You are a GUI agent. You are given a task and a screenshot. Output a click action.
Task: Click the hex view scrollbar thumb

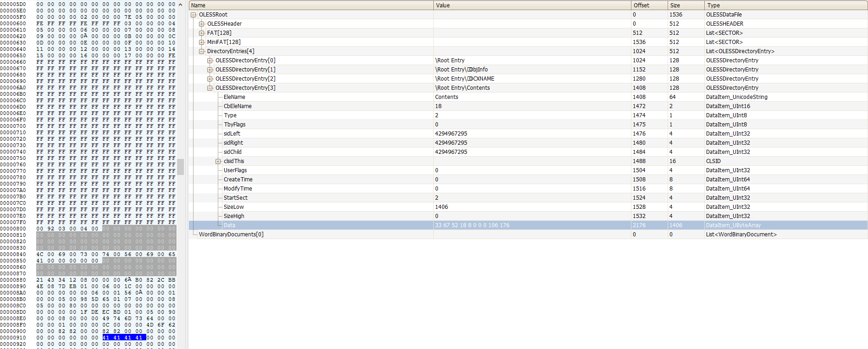point(181,167)
